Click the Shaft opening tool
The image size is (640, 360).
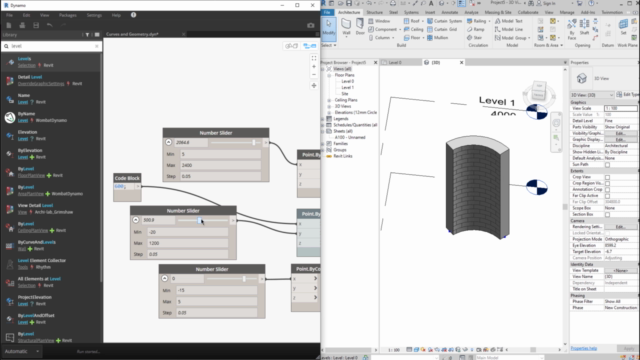(x=584, y=28)
